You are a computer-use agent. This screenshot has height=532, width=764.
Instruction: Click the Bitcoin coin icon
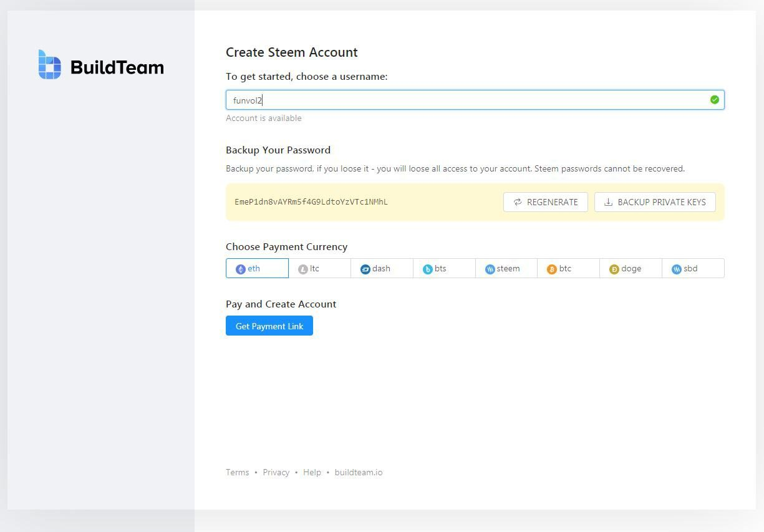552,269
